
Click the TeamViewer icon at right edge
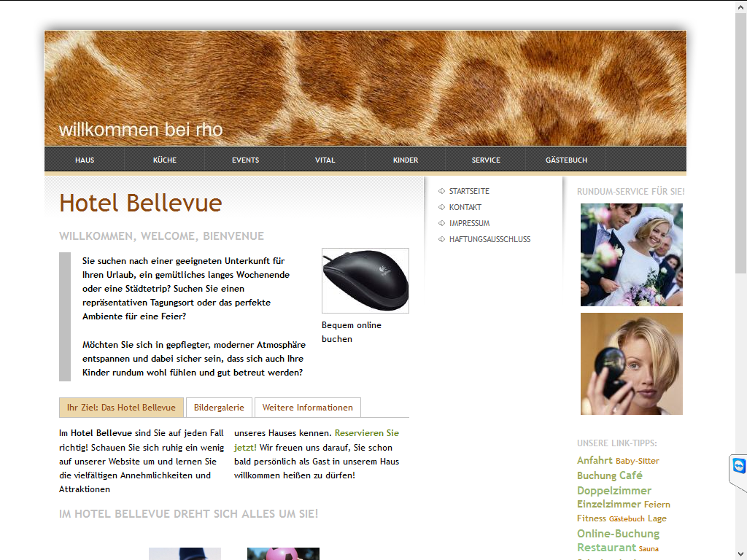point(739,466)
